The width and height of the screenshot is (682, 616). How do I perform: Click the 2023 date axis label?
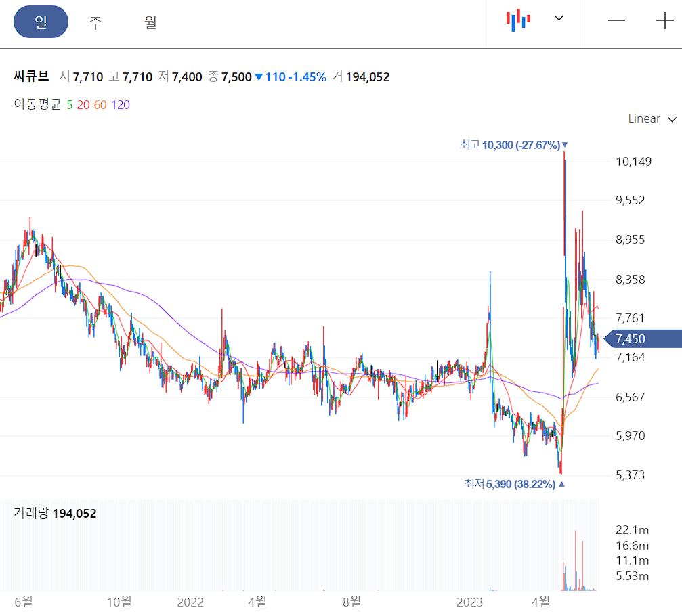469,602
